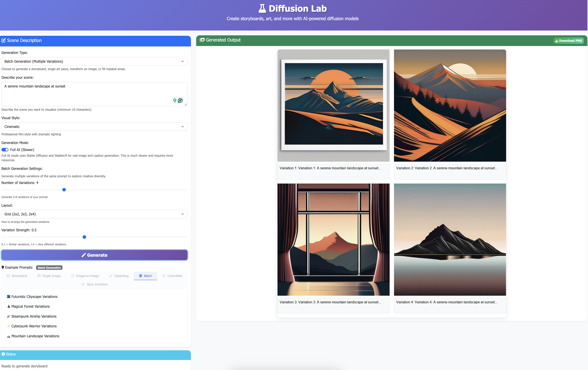Click the lightbulb suggestion icon in the textarea
The image size is (588, 370).
point(175,100)
